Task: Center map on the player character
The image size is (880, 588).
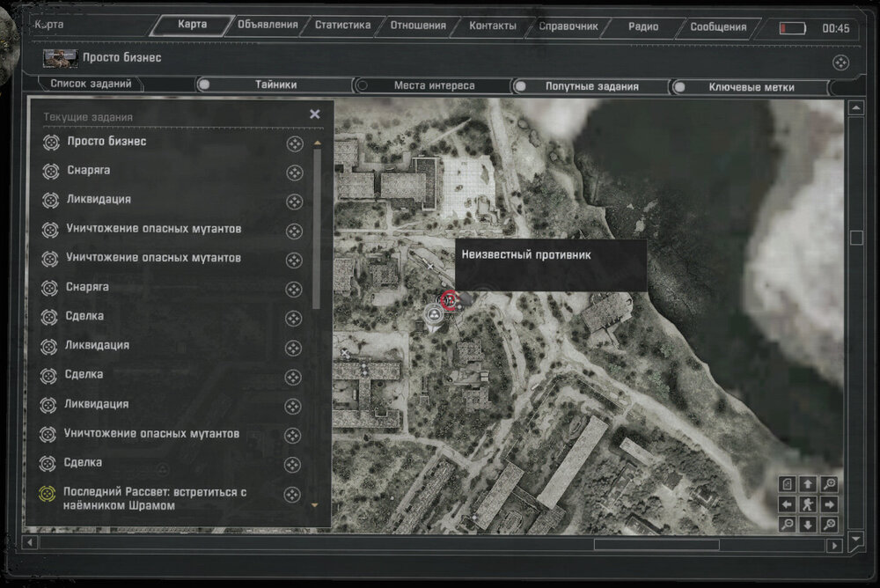Action: coord(808,504)
